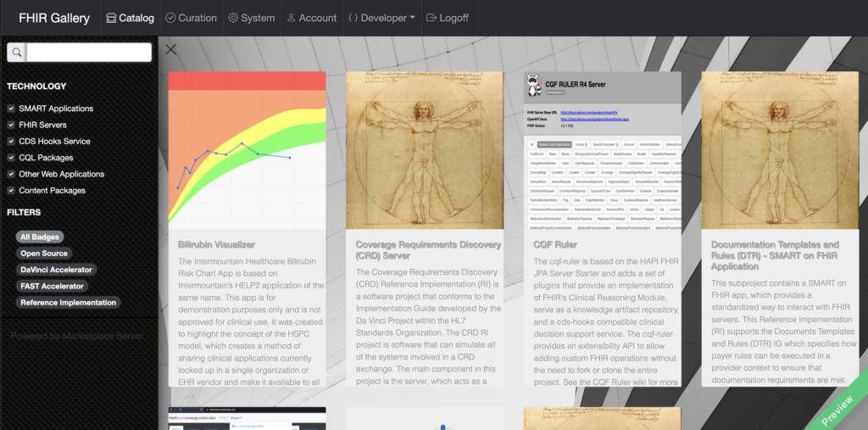Uncheck the Content Packages checkbox
The height and width of the screenshot is (430, 868).
pyautogui.click(x=10, y=190)
